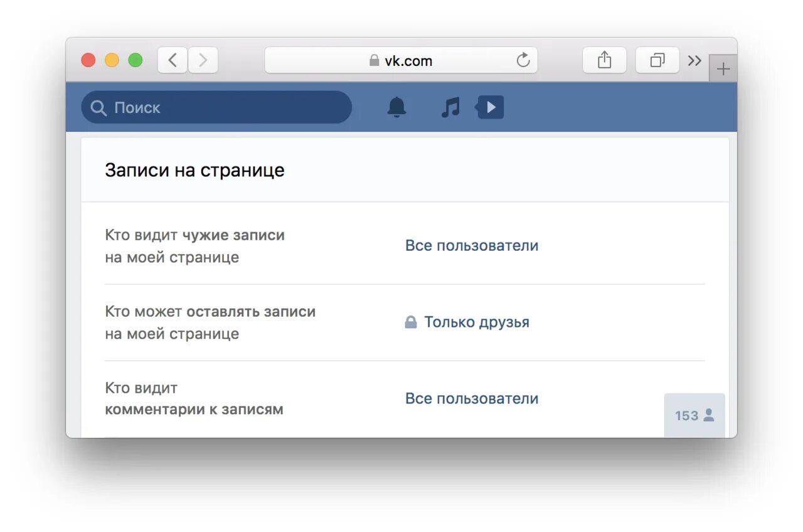Go back using the browser back arrow

pyautogui.click(x=172, y=60)
